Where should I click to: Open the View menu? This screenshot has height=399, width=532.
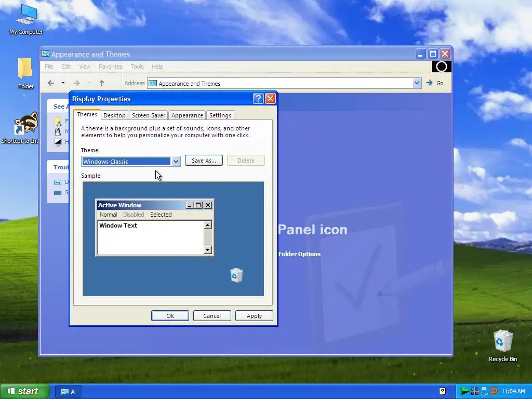click(x=85, y=66)
